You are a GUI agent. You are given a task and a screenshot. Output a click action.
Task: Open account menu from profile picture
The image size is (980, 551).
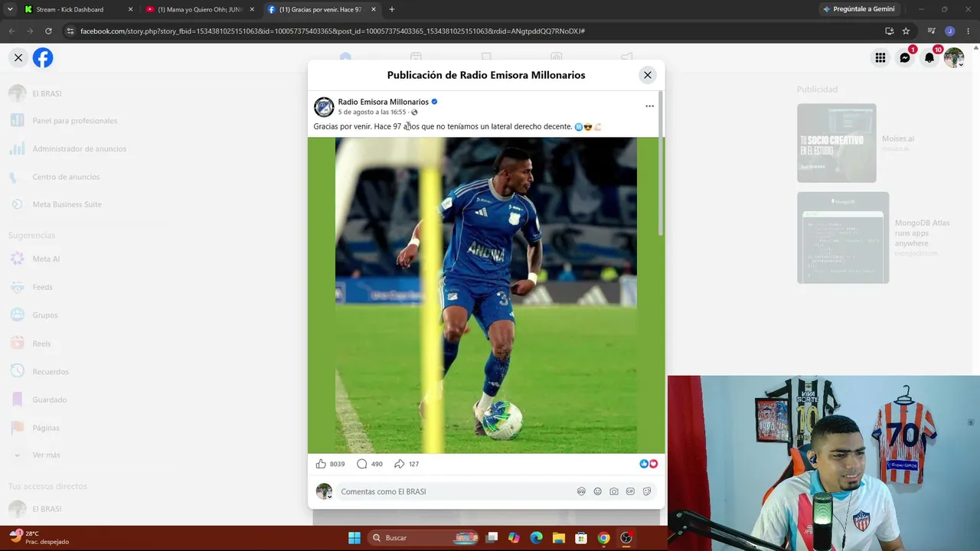tap(954, 57)
